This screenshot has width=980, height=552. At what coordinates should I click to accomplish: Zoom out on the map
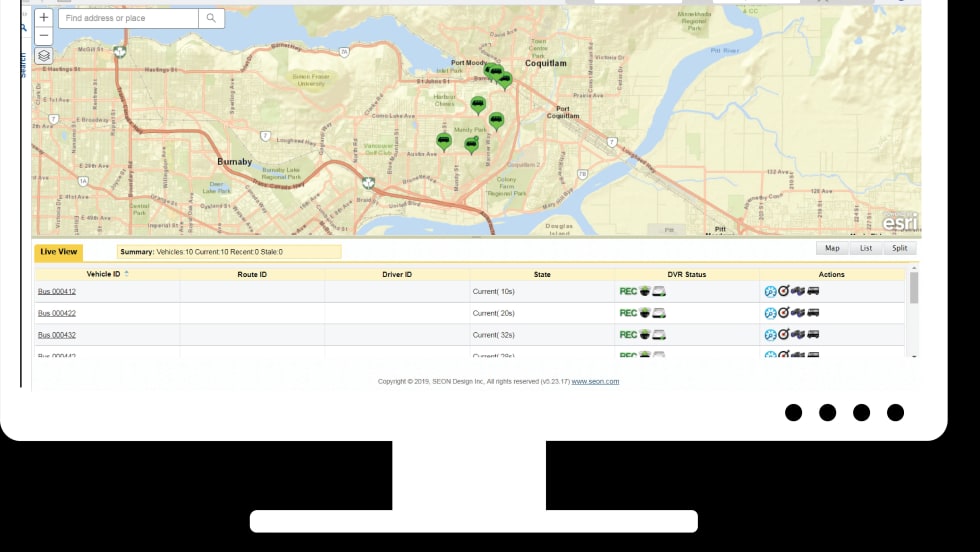point(43,36)
